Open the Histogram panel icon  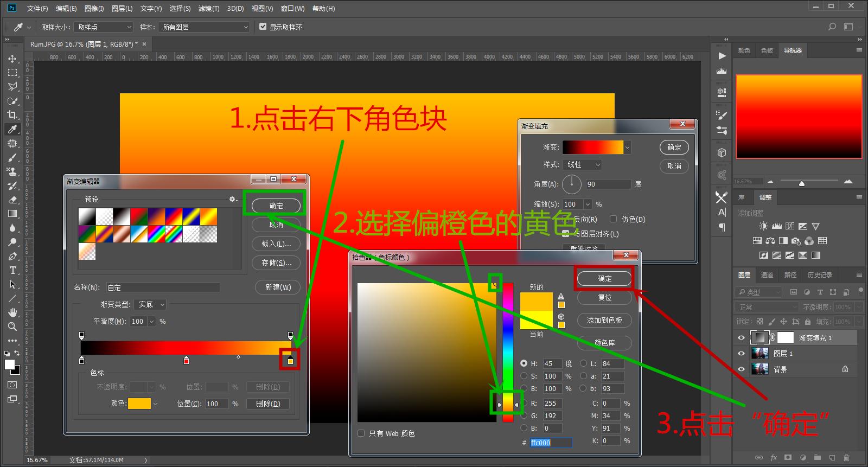722,71
